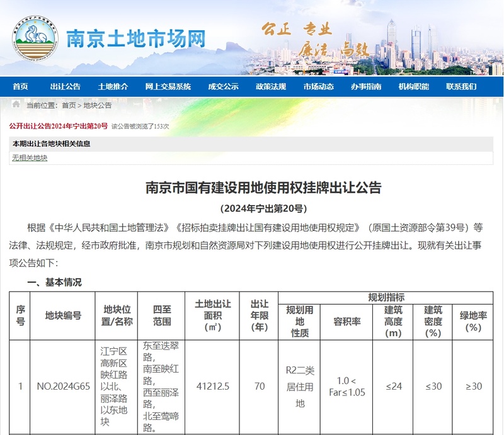Viewport: 504px width, 435px height.
Task: Click section header 本期出让各地块相关信息
Action: click(x=52, y=144)
